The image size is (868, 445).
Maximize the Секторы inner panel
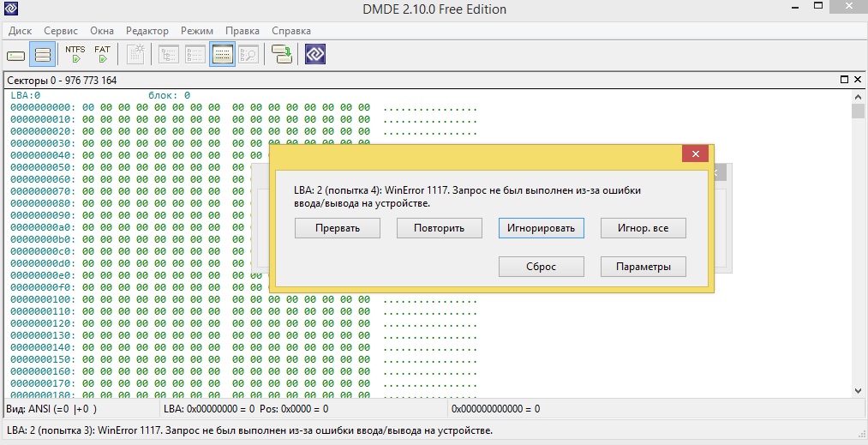coord(844,80)
